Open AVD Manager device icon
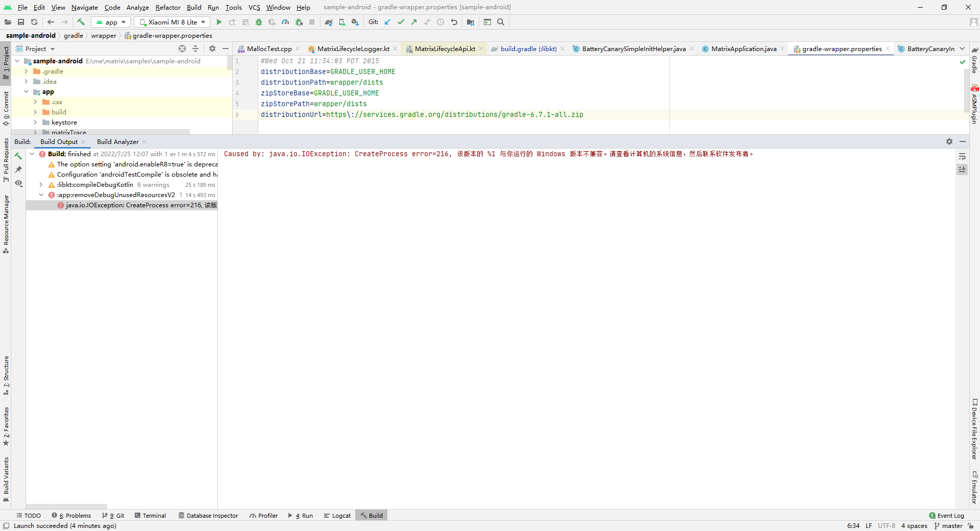 [342, 22]
